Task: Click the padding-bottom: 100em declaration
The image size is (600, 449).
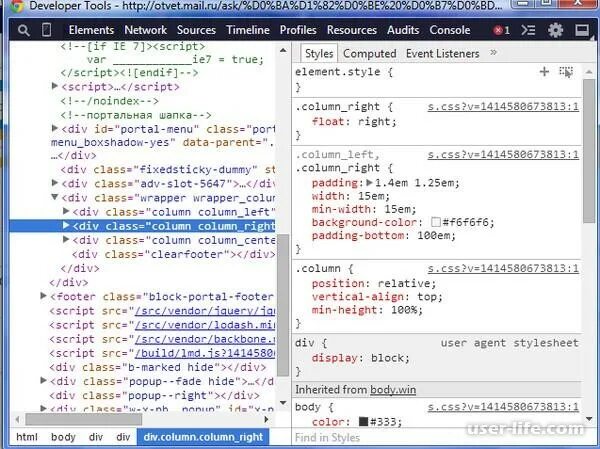Action: point(384,235)
